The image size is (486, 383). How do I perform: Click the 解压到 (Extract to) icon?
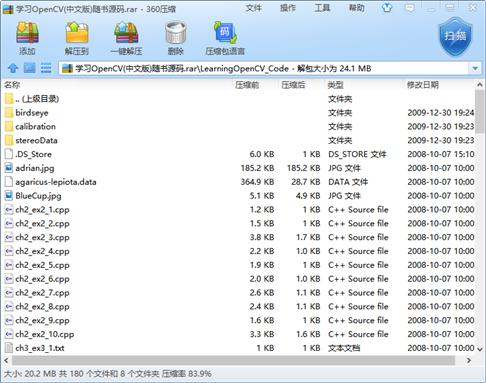pyautogui.click(x=77, y=33)
